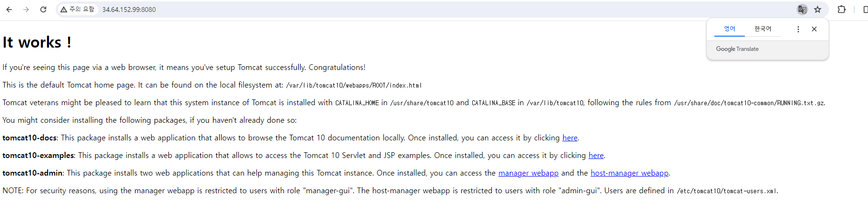The height and width of the screenshot is (217, 868).
Task: Click the bold tomcat10-examples label
Action: (x=38, y=156)
